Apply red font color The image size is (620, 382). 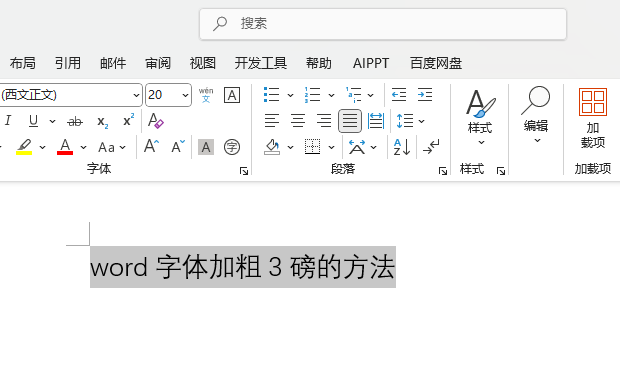tap(65, 147)
